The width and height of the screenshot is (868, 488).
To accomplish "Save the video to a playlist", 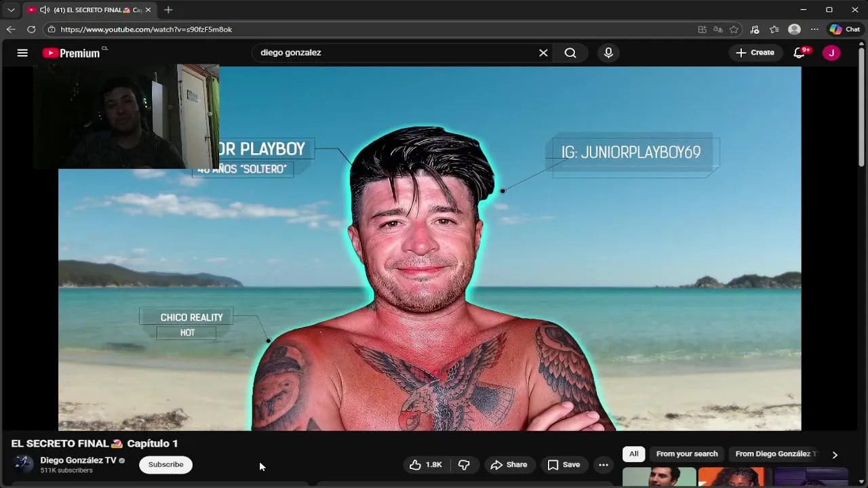I will [564, 465].
